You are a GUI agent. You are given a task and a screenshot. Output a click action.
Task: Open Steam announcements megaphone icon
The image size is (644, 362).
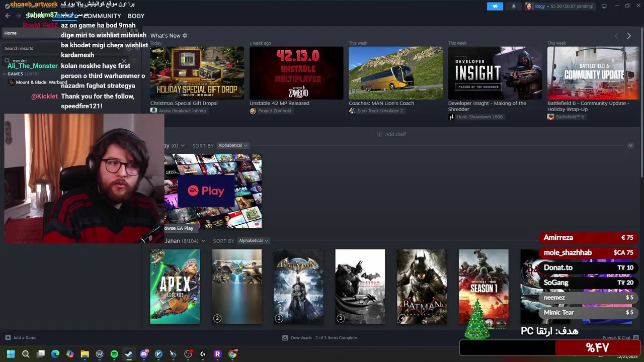pyautogui.click(x=495, y=6)
